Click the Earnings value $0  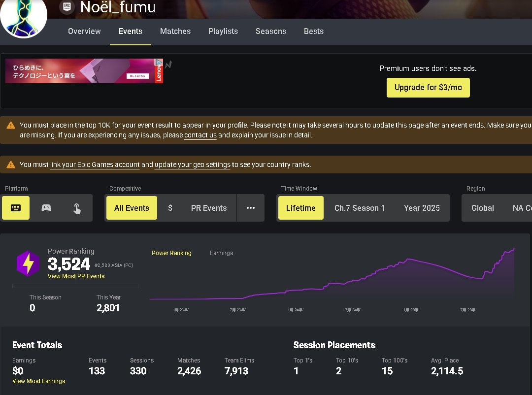18,371
